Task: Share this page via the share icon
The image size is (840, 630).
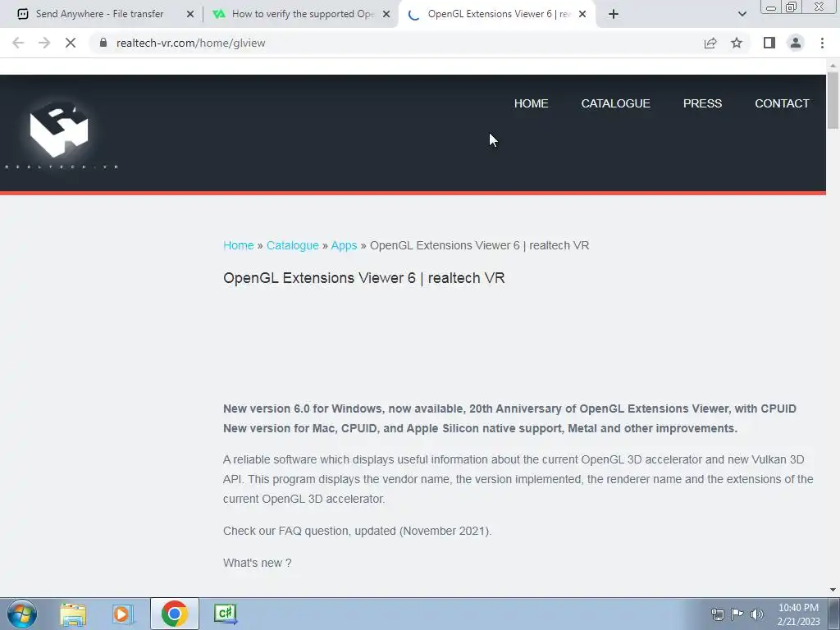Action: [x=710, y=43]
